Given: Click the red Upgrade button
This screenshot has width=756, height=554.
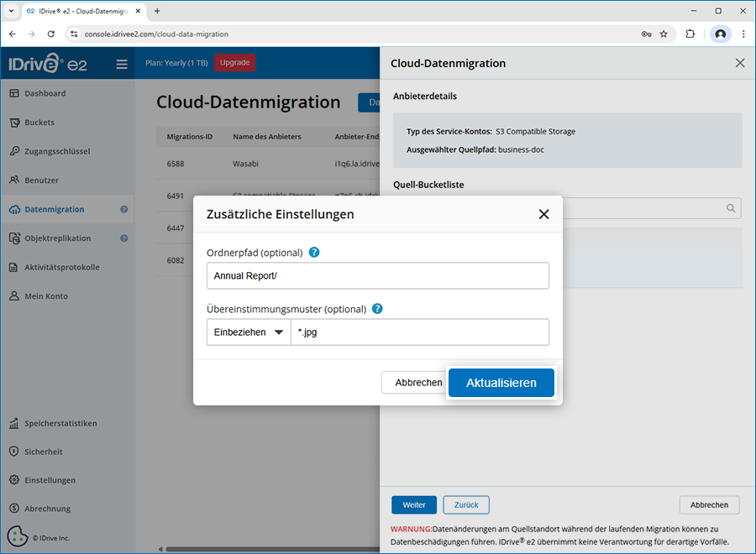Looking at the screenshot, I should 234,63.
